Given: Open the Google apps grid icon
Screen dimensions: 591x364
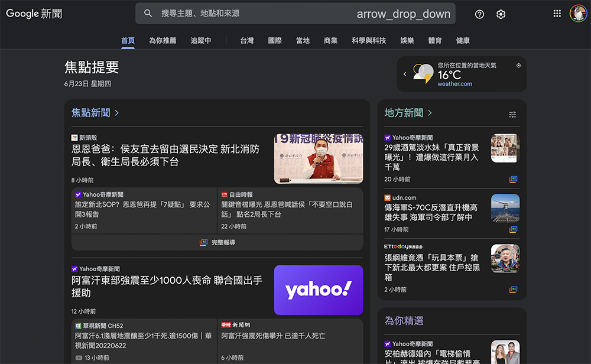Looking at the screenshot, I should (x=557, y=14).
